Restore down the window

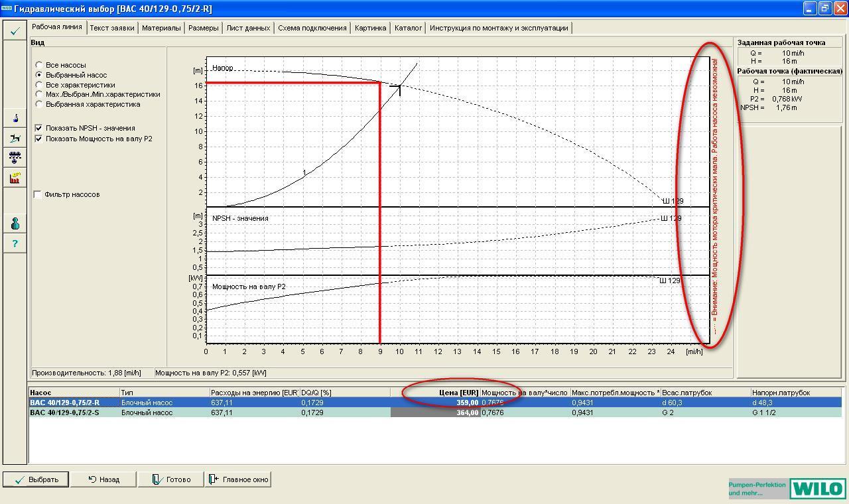pyautogui.click(x=824, y=9)
